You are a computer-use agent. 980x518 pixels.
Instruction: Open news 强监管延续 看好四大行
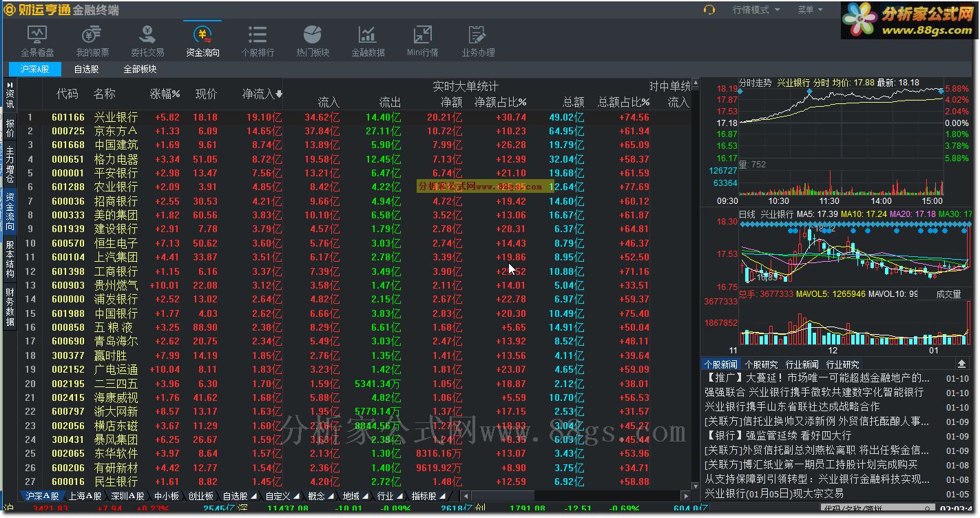pos(778,435)
